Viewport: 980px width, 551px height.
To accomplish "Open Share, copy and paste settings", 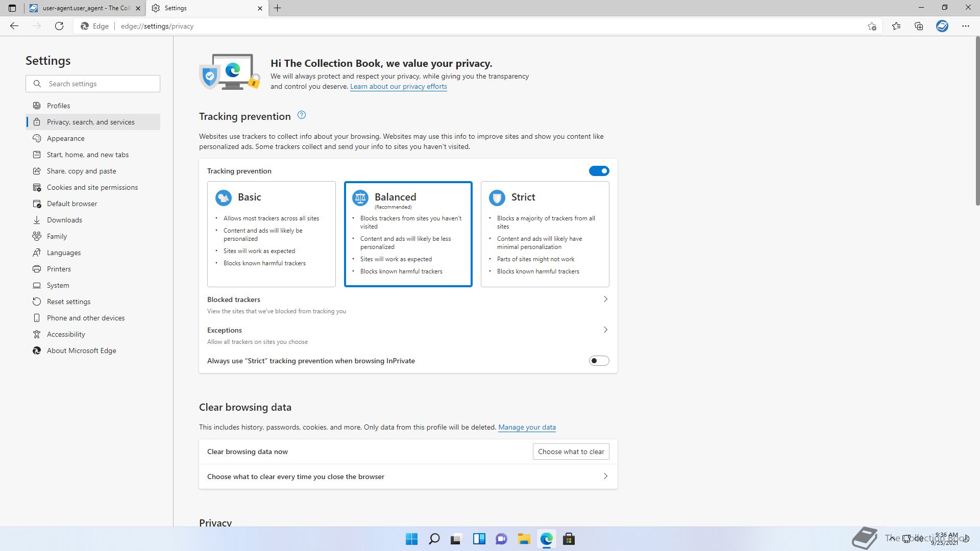I will tap(93, 171).
